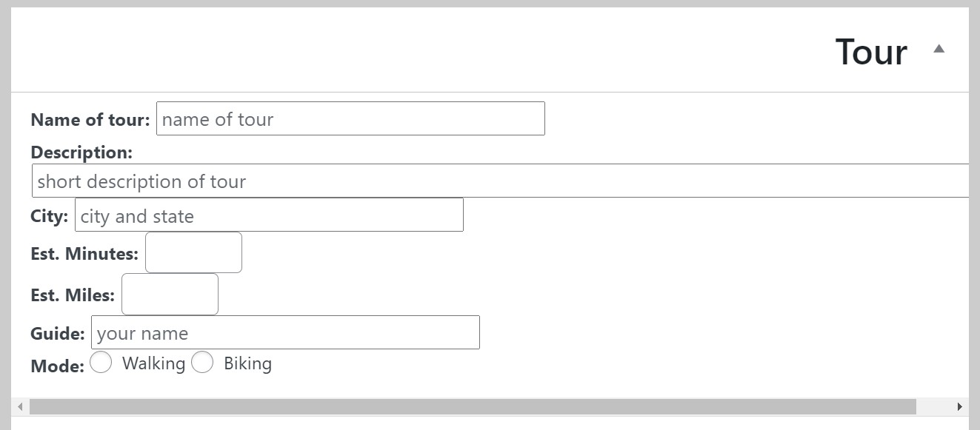
Task: Focus the Guide name field
Action: (285, 333)
